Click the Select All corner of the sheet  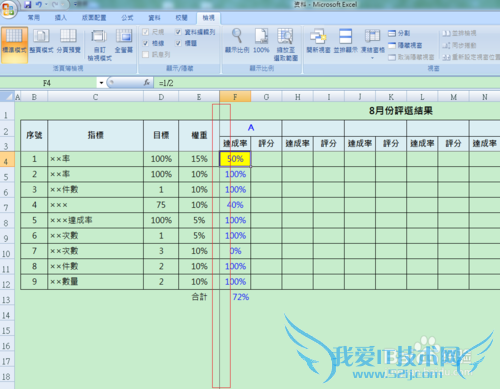(x=7, y=97)
